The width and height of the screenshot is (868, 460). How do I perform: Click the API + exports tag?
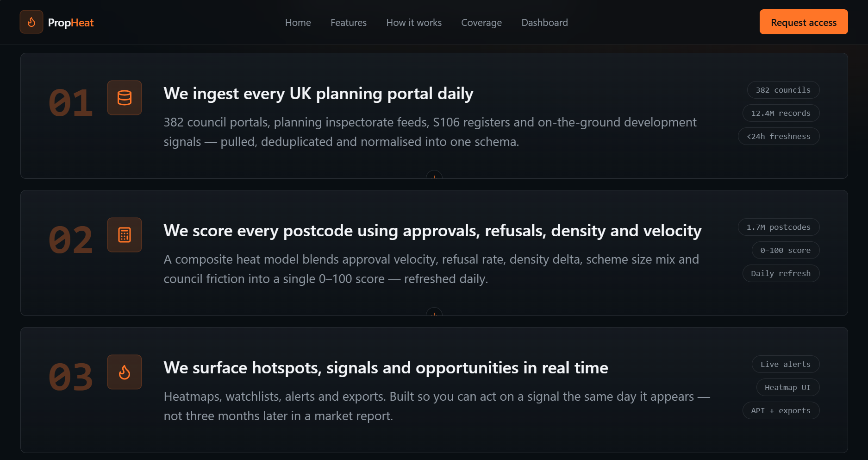(781, 410)
